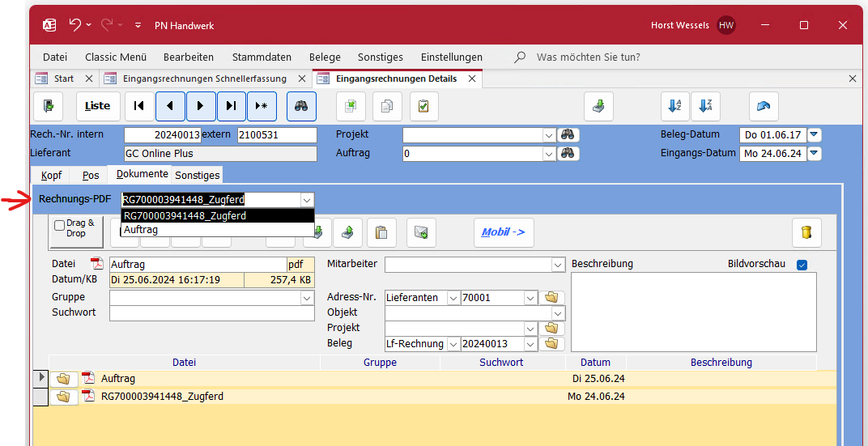Untick the Bildvorschau checkbox
This screenshot has height=446, width=868.
802,265
